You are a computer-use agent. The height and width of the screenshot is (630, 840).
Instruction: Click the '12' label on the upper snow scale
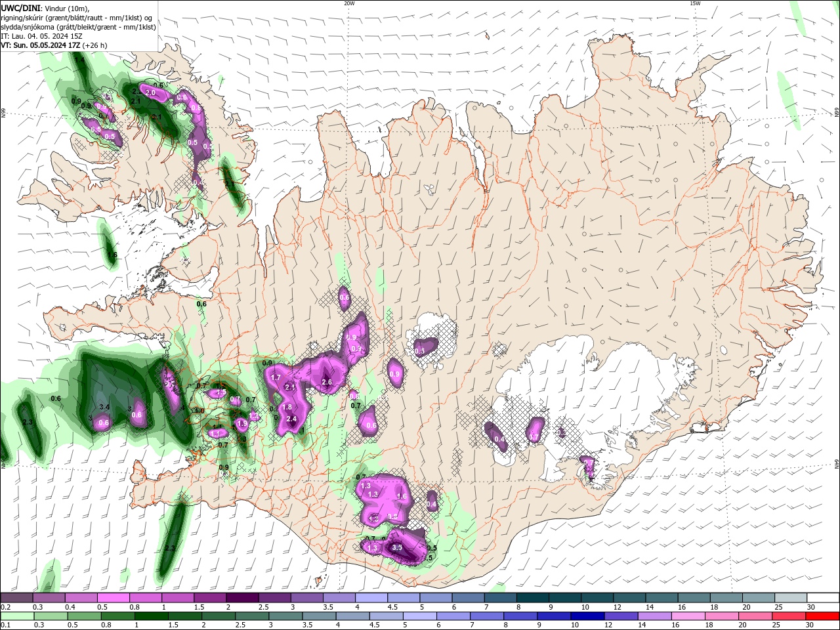(616, 607)
